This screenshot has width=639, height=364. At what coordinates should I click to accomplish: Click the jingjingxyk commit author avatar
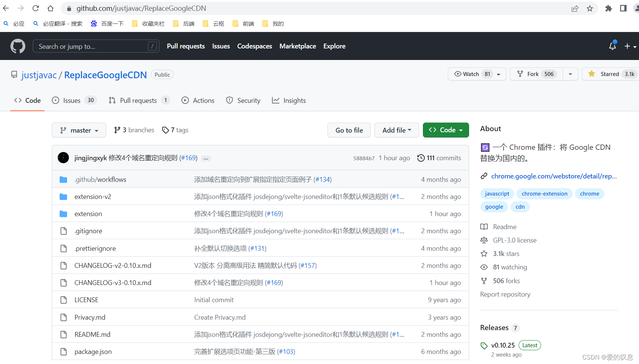click(63, 158)
